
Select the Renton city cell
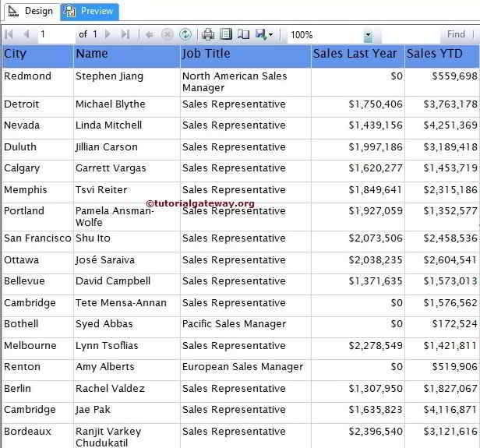click(37, 370)
